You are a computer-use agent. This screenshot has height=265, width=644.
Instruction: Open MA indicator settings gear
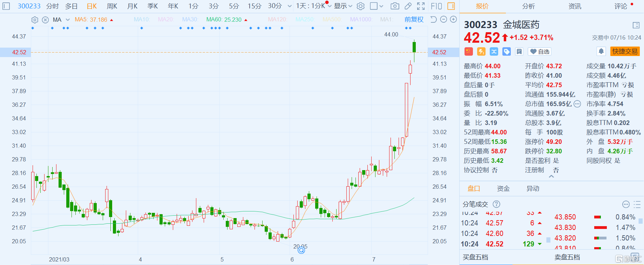click(35, 20)
